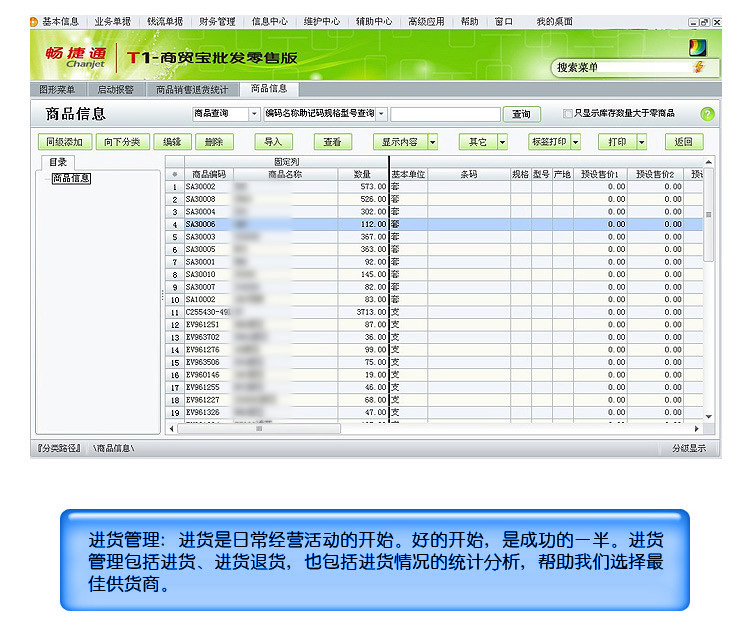The image size is (750, 634).
Task: Click the vertical scrollbar thumb of table
Action: (708, 214)
